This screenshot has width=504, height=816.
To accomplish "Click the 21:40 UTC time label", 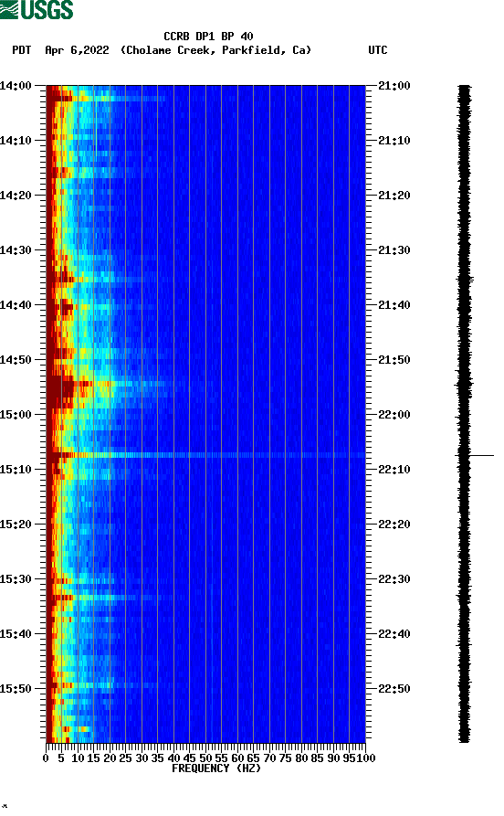I will (394, 305).
